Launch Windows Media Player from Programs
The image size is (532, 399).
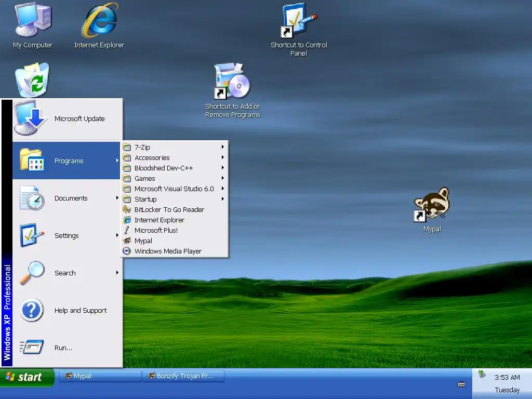[175, 251]
